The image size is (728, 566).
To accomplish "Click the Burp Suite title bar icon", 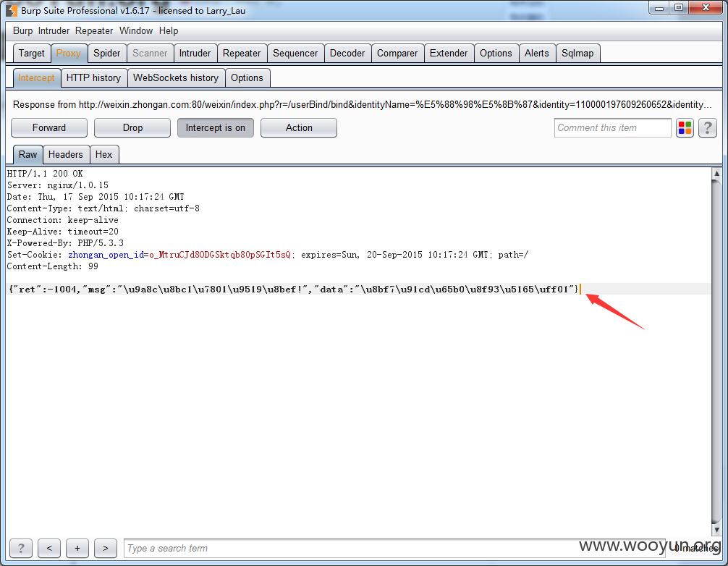I will [x=12, y=10].
